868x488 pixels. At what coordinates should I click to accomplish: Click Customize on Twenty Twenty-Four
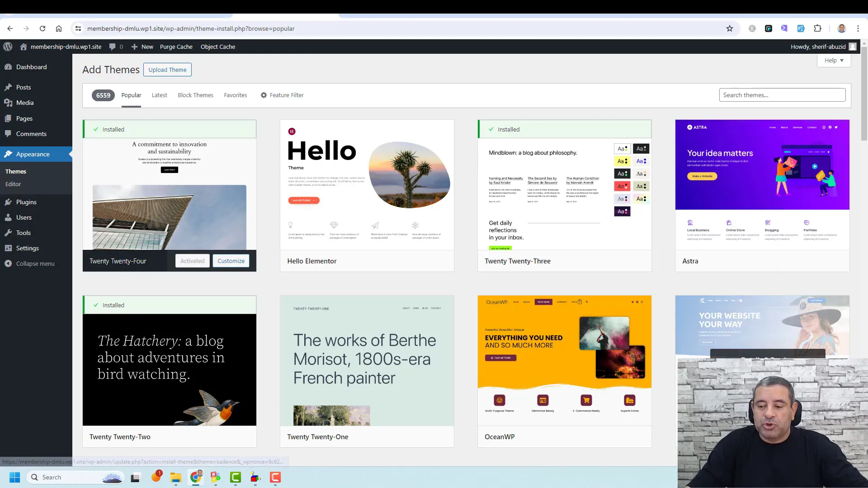tap(231, 261)
